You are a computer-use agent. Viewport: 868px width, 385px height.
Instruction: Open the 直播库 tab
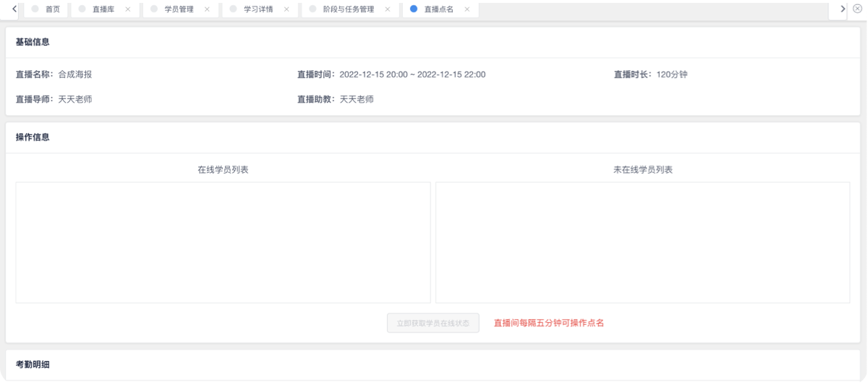click(x=103, y=9)
